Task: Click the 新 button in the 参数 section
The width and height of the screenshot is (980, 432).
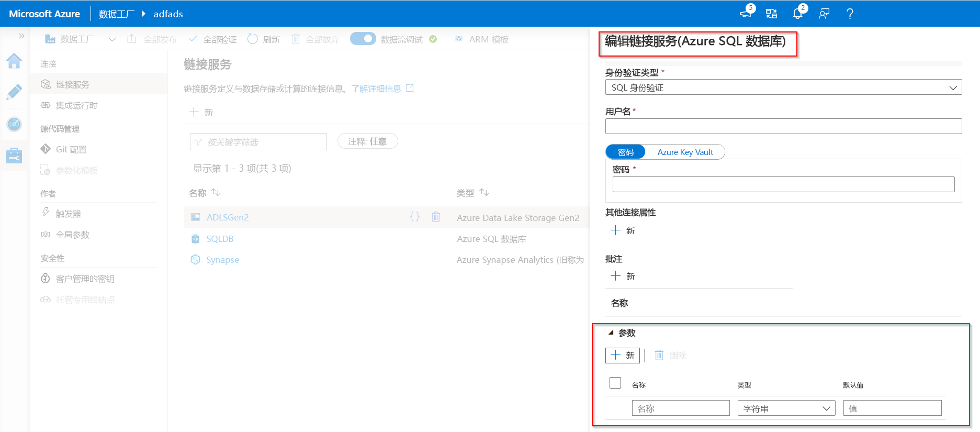Action: point(623,355)
